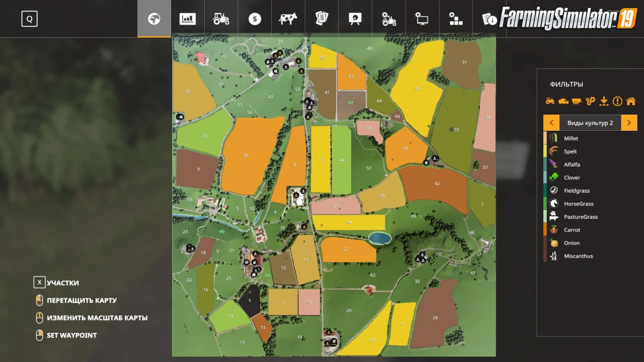Toggle the house buildings filter
The width and height of the screenshot is (644, 362).
(x=631, y=101)
